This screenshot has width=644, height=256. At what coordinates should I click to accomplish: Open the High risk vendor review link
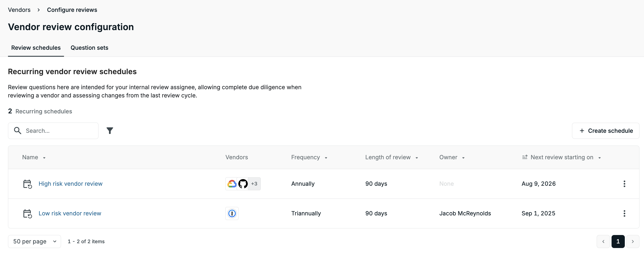point(70,184)
